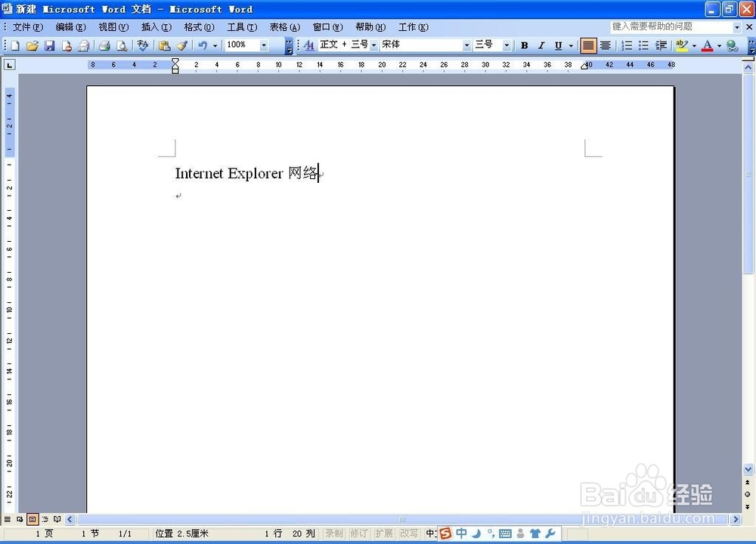Screen dimensions: 756x544
Task: Expand font color dropdown arrow
Action: [x=720, y=46]
